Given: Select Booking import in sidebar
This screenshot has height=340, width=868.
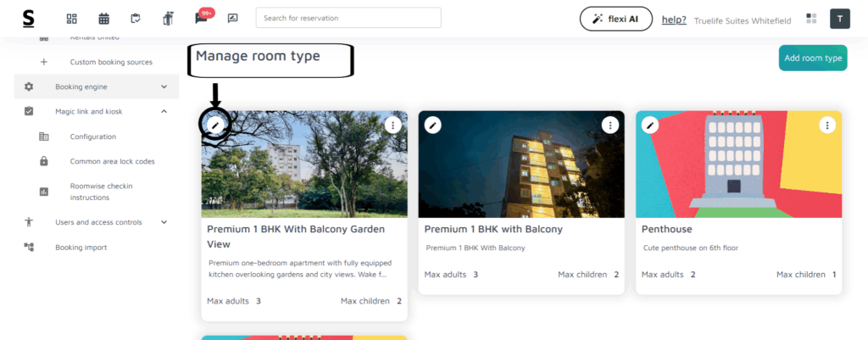Looking at the screenshot, I should 81,247.
